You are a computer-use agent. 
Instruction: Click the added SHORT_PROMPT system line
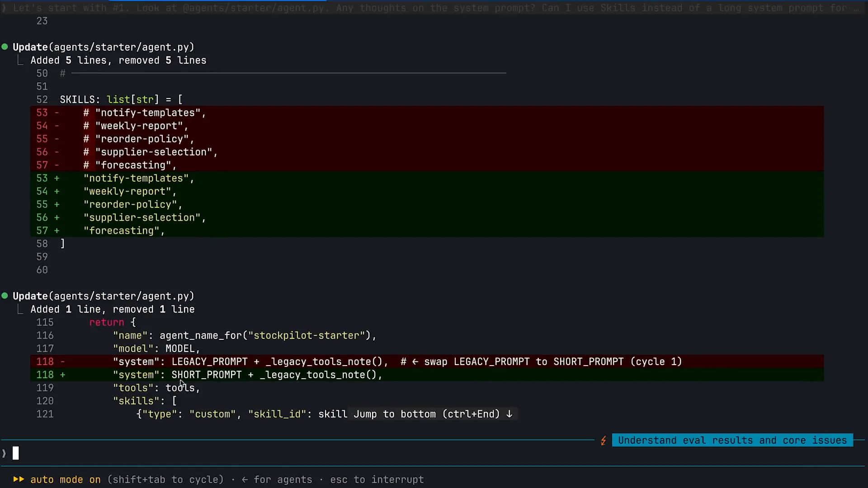(x=427, y=375)
